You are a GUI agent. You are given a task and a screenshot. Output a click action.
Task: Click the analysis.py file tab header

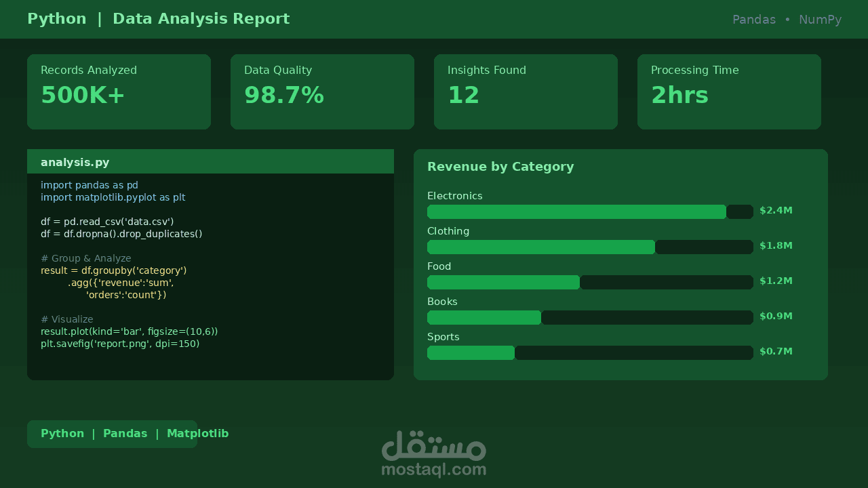210,161
